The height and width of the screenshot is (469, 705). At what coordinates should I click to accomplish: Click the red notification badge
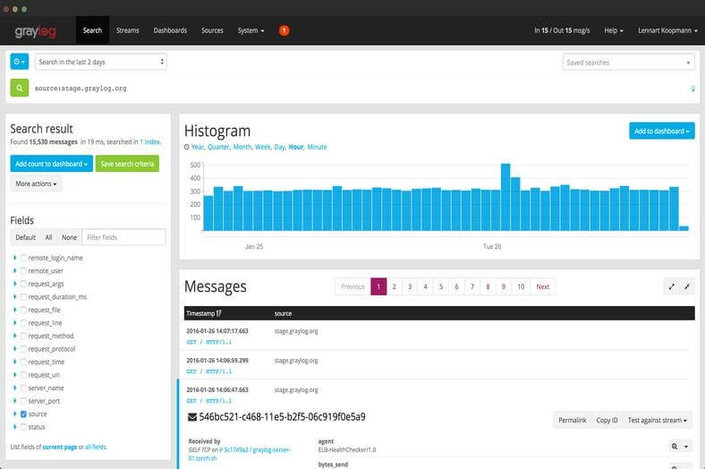pyautogui.click(x=284, y=31)
